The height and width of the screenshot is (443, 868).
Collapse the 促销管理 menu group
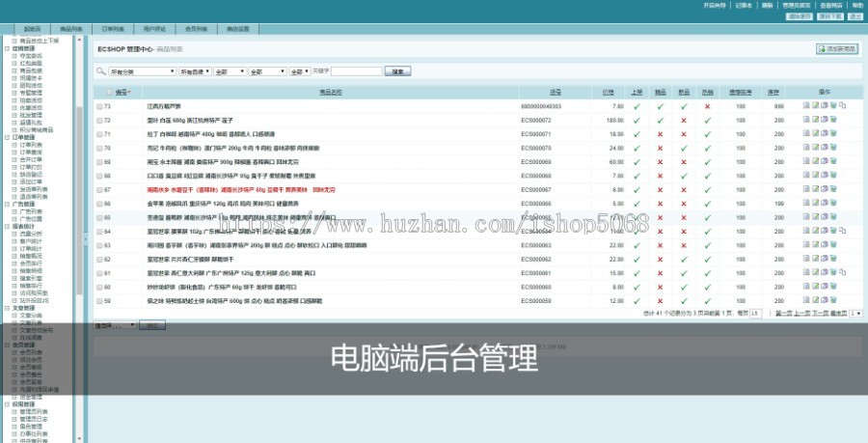click(7, 48)
